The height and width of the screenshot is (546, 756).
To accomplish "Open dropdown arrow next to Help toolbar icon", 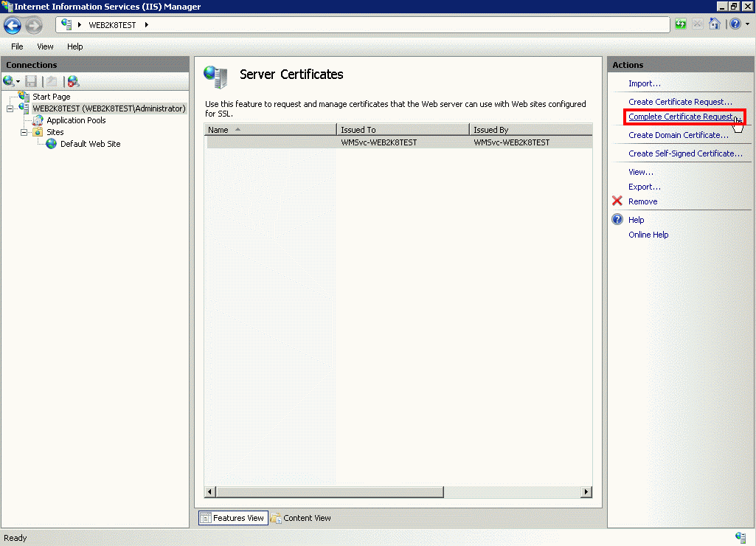I will point(746,25).
